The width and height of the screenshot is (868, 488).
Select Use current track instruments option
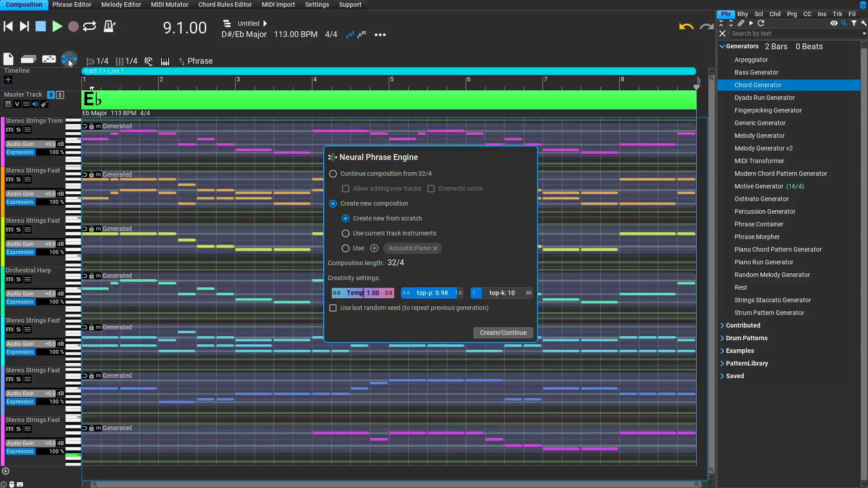pos(346,234)
